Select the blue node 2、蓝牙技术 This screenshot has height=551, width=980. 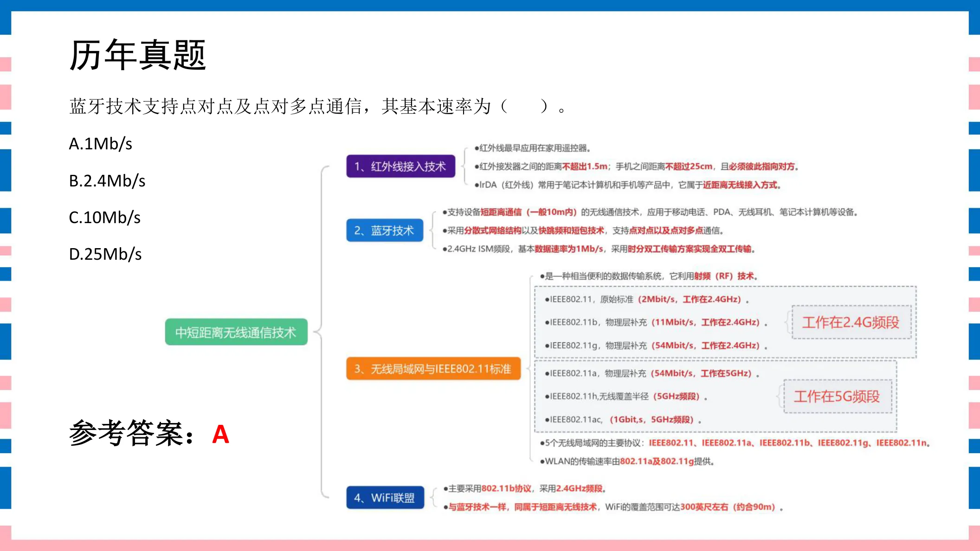coord(385,231)
